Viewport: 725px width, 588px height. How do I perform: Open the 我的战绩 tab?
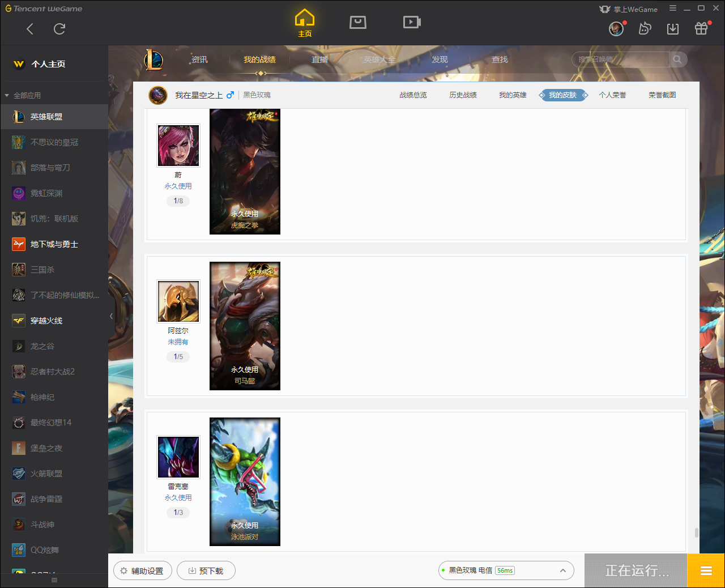(259, 59)
